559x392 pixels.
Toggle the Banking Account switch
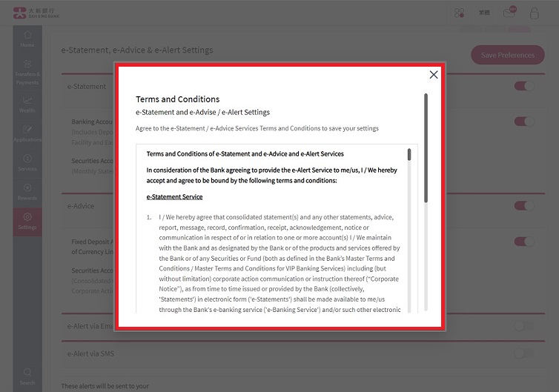tap(524, 122)
